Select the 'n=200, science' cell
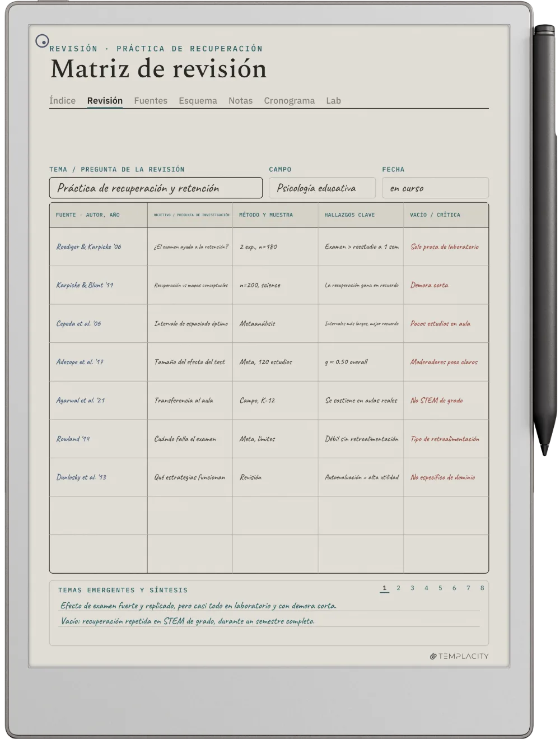Screen dimensions: 560x739 tap(276, 285)
